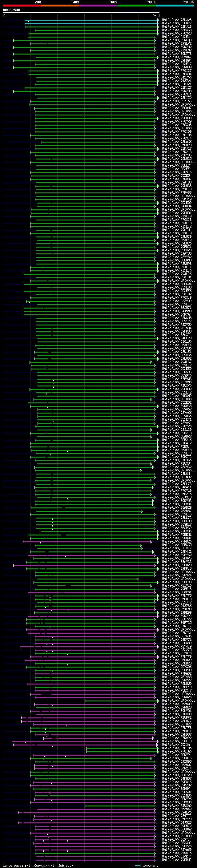197x868 pixels.
Task: Select the UniRef100_Q9T093 label
Action: tap(177, 836)
